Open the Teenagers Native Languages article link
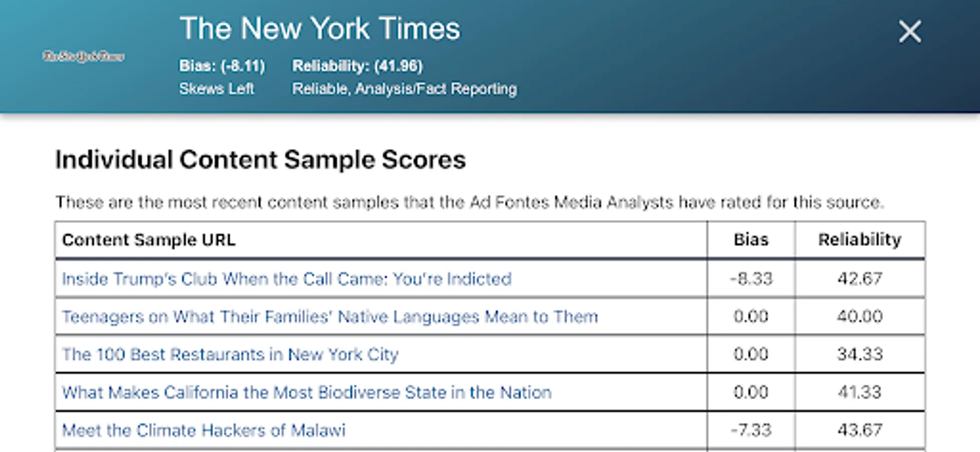 point(330,317)
